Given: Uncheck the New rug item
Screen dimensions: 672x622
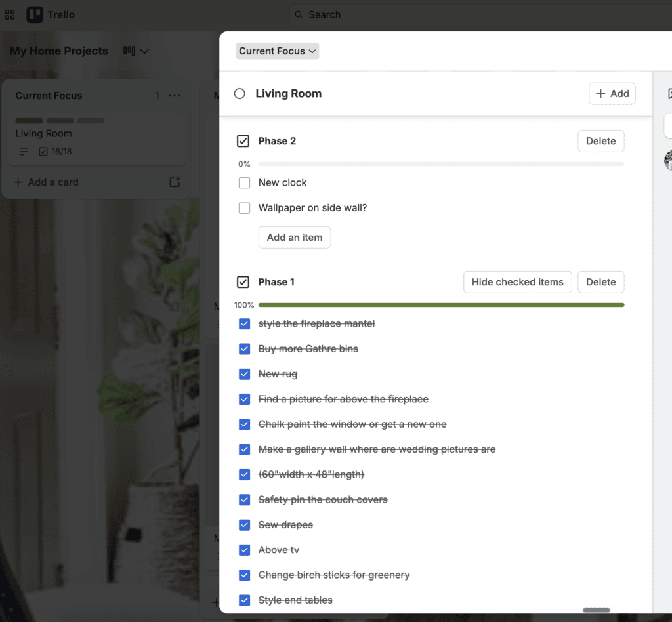Looking at the screenshot, I should click(244, 374).
